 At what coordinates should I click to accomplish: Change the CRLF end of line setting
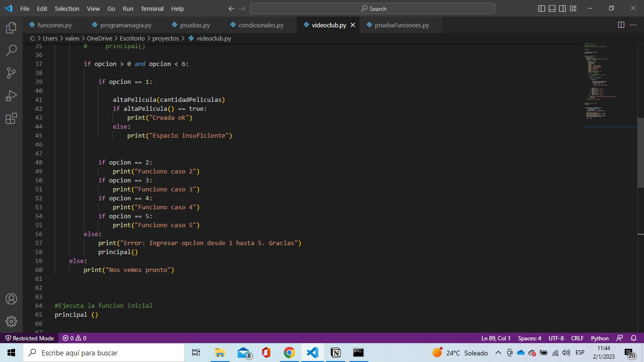click(578, 338)
